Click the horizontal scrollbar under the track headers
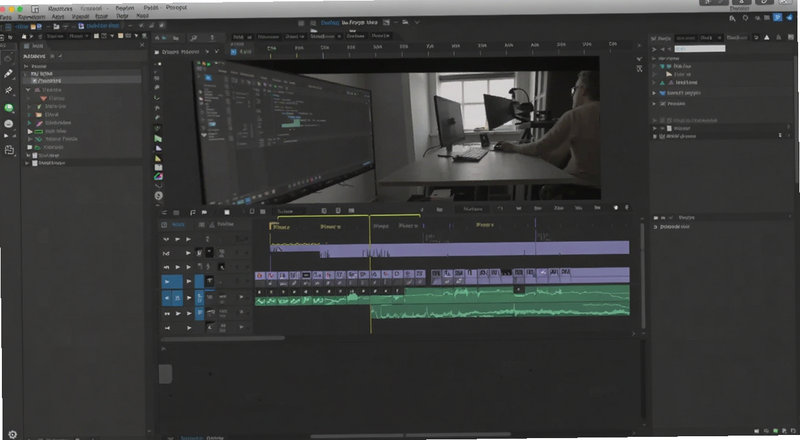 [222, 338]
